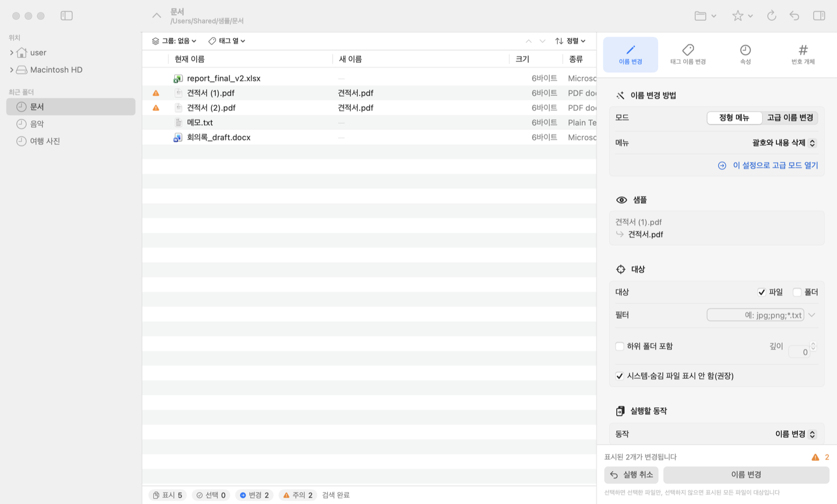Select the 회의록_draft.docx file row
837x504 pixels.
click(x=369, y=138)
